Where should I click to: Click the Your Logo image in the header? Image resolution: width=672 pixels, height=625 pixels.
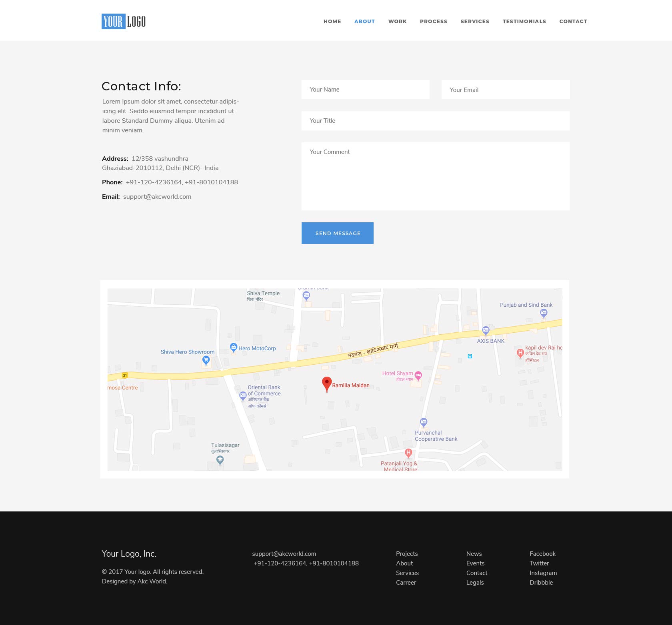[x=124, y=21]
